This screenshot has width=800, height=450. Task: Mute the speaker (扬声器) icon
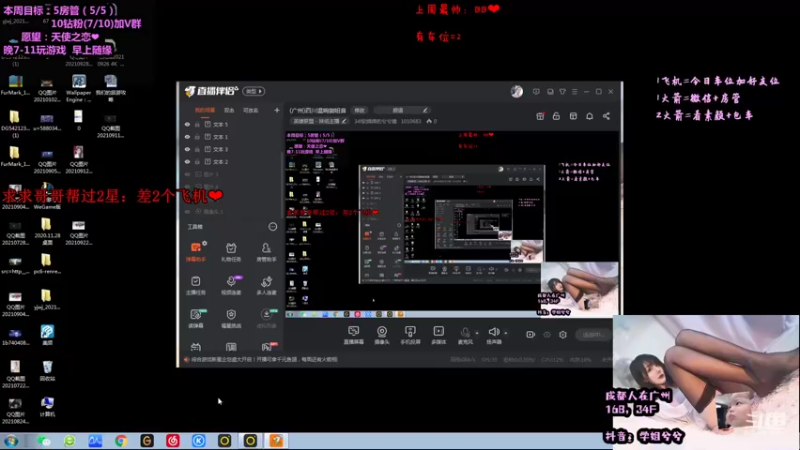coord(493,333)
